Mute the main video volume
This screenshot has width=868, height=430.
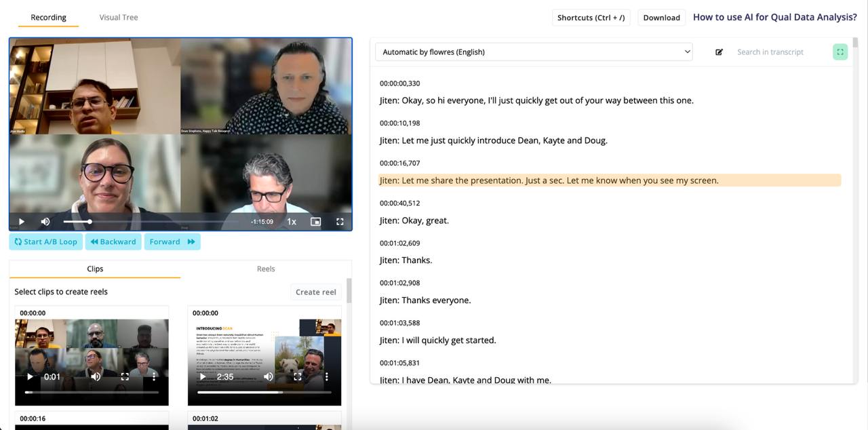[45, 222]
